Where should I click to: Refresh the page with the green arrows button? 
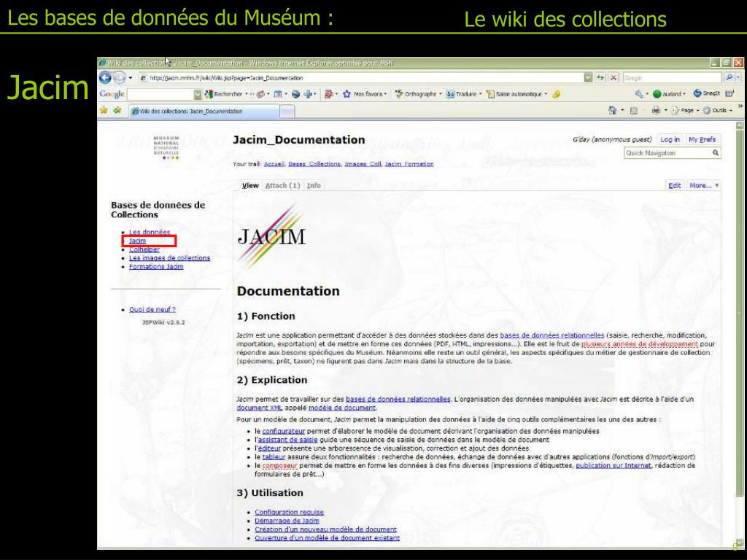click(601, 77)
